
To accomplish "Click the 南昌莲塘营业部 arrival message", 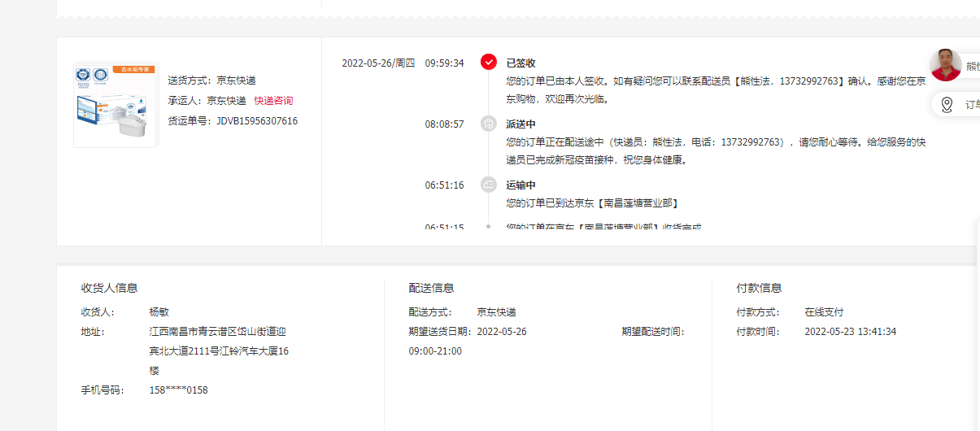I will tap(592, 203).
